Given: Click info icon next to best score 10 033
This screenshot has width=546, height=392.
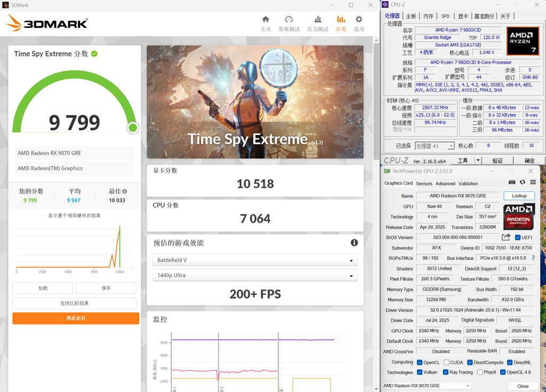Looking at the screenshot, I should pos(125,191).
